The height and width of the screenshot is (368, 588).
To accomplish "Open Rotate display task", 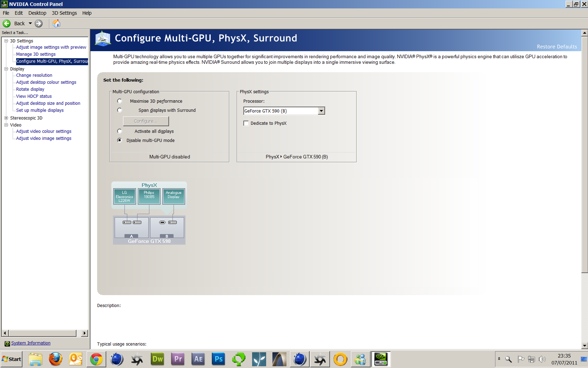I will [30, 89].
